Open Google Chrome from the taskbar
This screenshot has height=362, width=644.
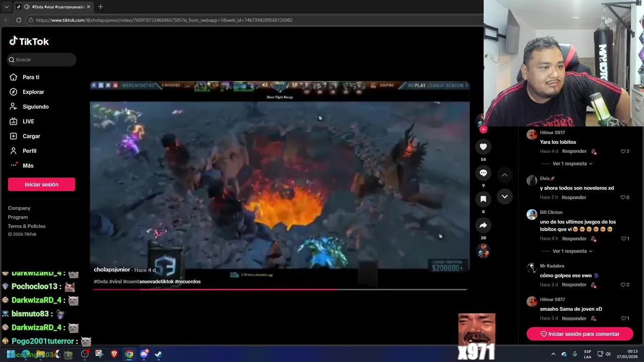coord(129,354)
